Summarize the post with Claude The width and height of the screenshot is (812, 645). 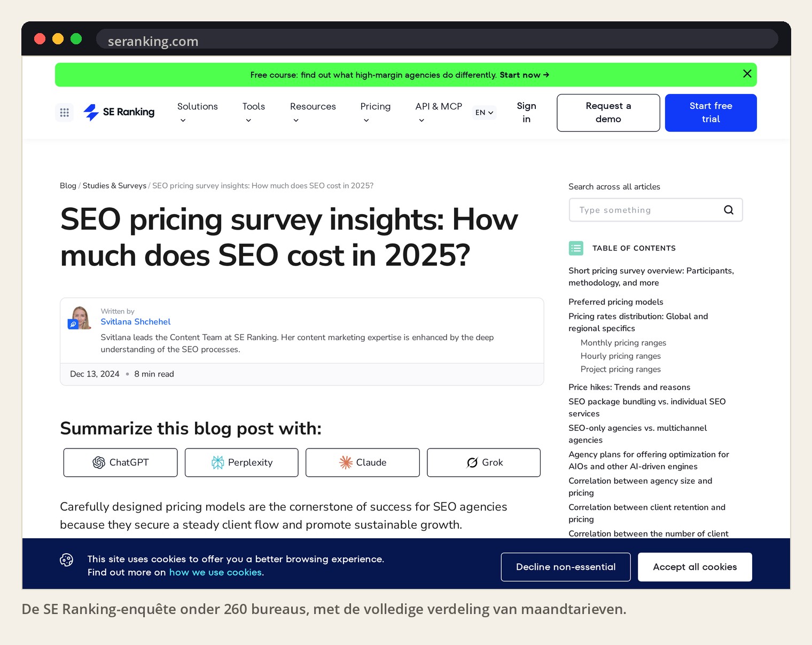(363, 462)
